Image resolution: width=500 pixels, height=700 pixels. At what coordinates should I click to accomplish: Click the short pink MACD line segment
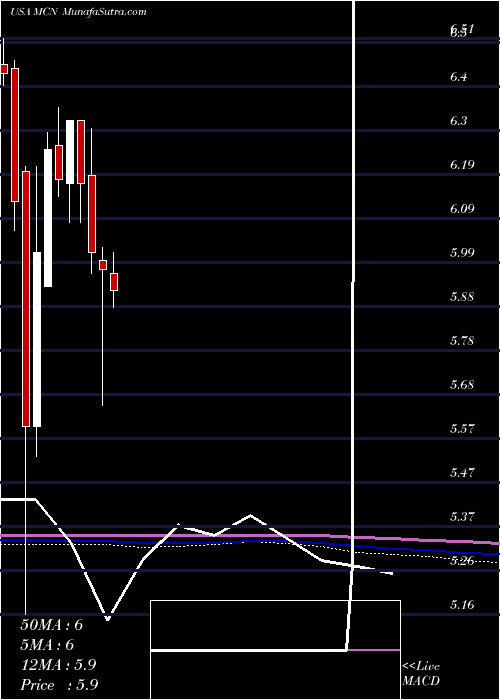[x=374, y=650]
